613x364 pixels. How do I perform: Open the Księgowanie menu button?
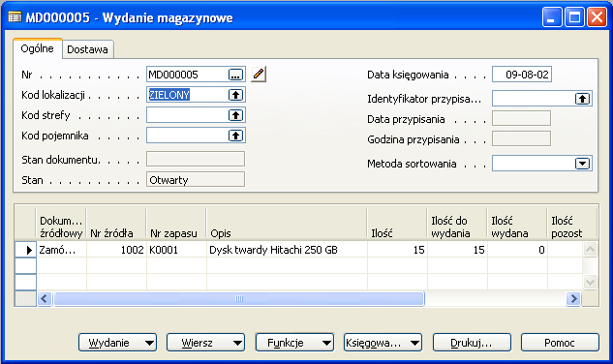[383, 343]
